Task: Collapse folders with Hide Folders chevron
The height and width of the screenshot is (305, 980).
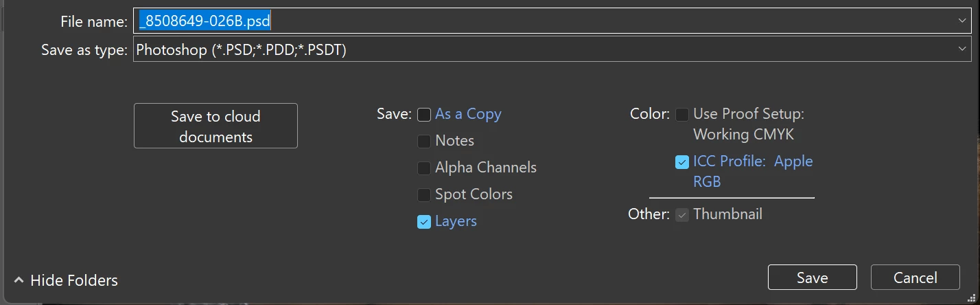Action: coord(19,280)
